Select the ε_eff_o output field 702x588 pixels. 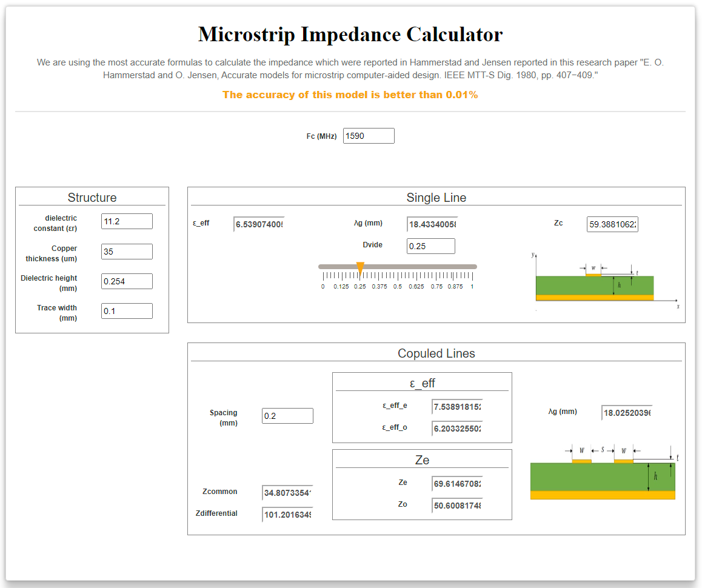coord(457,429)
